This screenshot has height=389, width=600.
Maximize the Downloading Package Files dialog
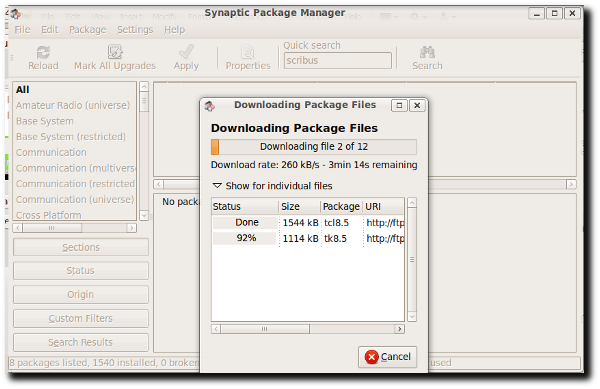pos(399,105)
